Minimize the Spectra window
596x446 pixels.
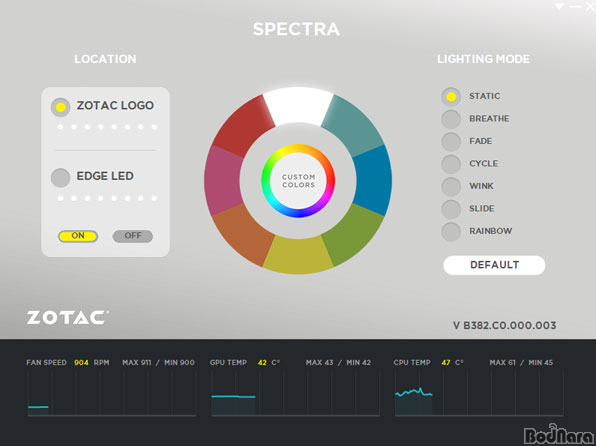point(575,6)
